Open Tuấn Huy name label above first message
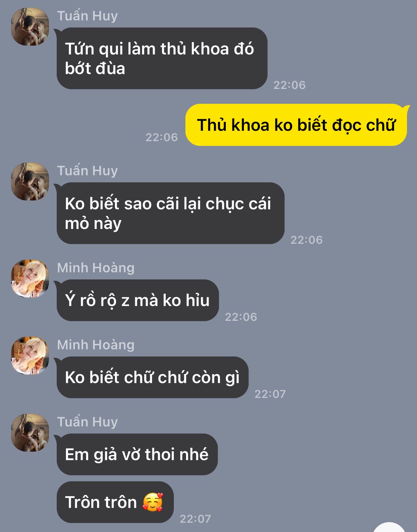Screen dimensions: 417x532 click(x=87, y=16)
